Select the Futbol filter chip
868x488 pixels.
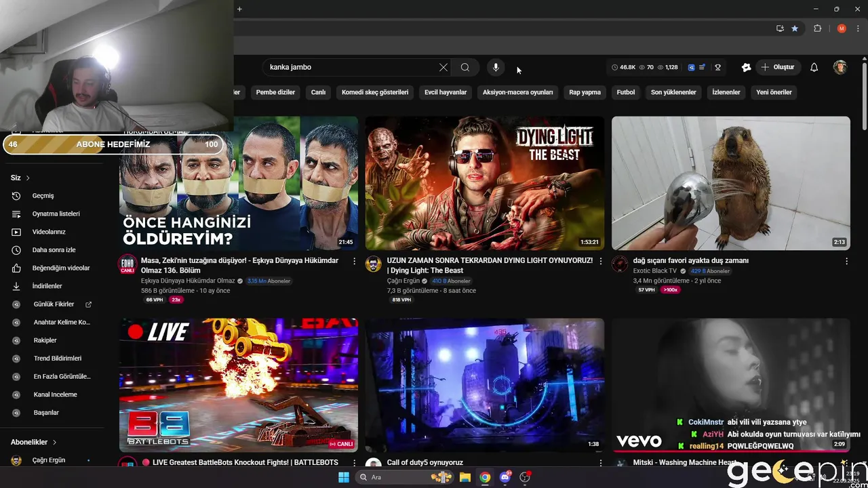[626, 92]
